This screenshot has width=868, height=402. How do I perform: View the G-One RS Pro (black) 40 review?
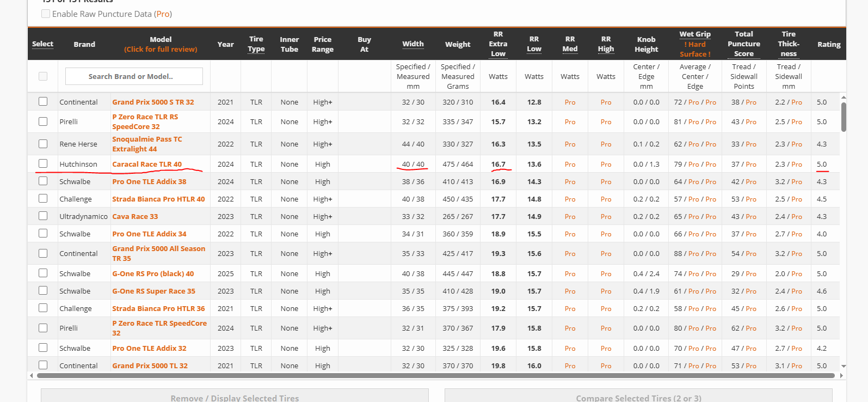point(153,273)
